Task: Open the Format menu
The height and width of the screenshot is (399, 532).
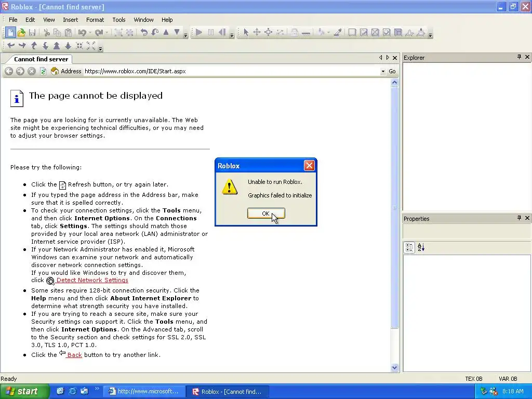Action: [95, 20]
